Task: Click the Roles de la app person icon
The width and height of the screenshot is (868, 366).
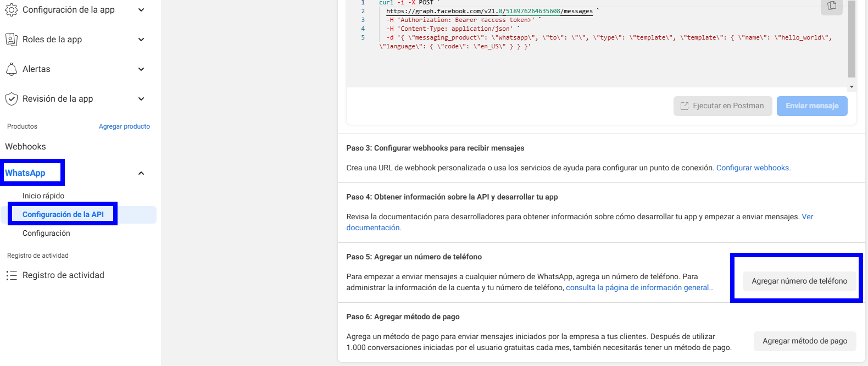Action: (12, 40)
